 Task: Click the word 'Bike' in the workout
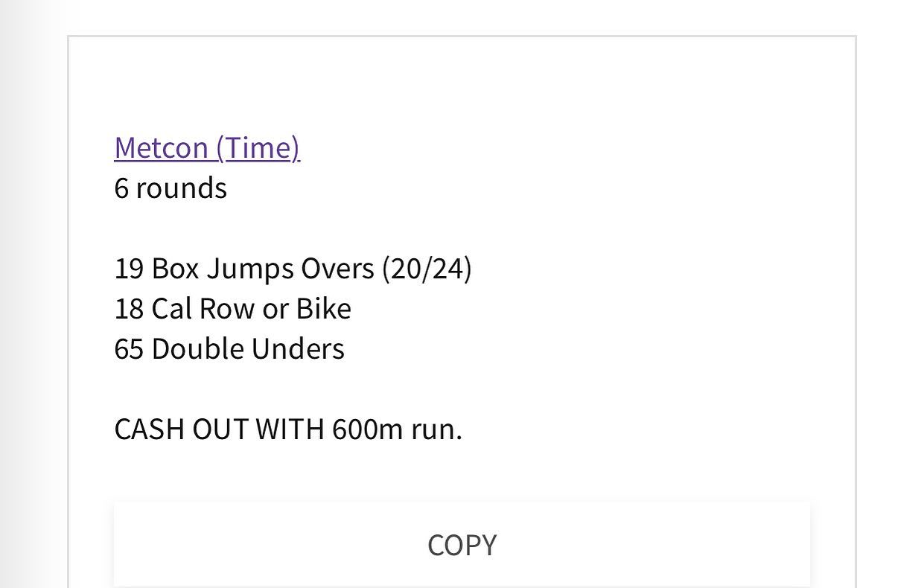pyautogui.click(x=324, y=308)
